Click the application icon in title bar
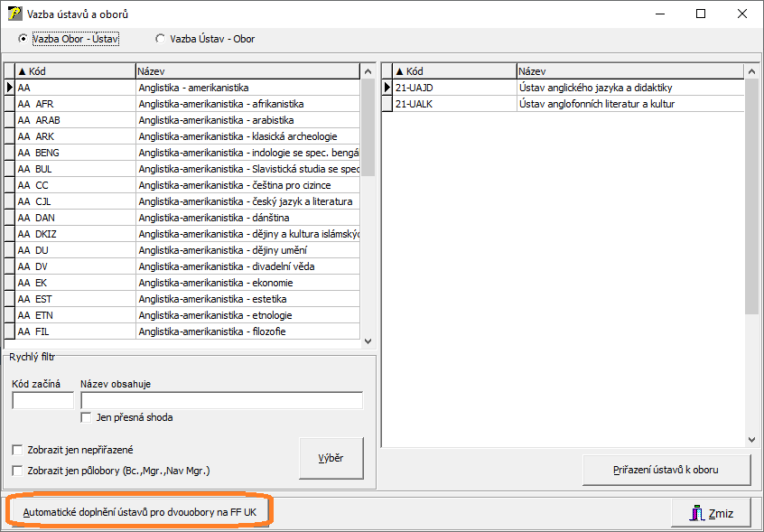Image resolution: width=764 pixels, height=532 pixels. click(14, 14)
